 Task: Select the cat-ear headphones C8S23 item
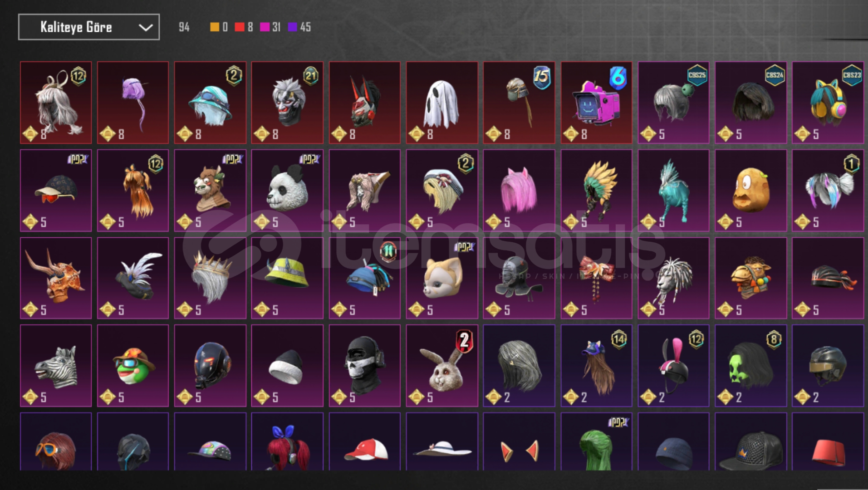pos(828,103)
